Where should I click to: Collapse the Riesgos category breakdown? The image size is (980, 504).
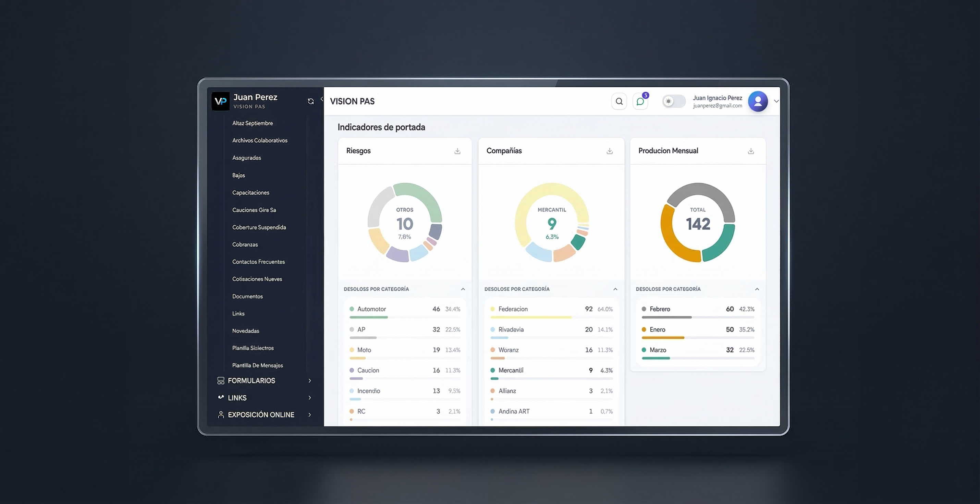[463, 289]
